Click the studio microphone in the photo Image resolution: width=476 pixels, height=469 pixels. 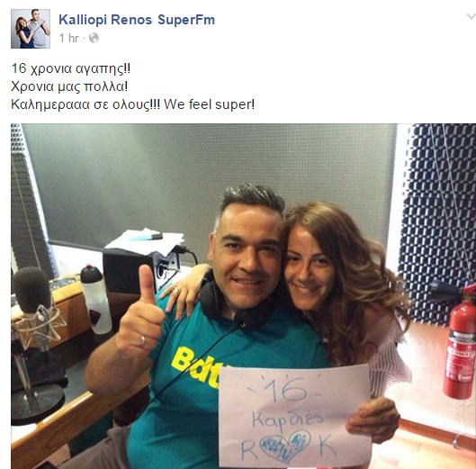click(31, 290)
